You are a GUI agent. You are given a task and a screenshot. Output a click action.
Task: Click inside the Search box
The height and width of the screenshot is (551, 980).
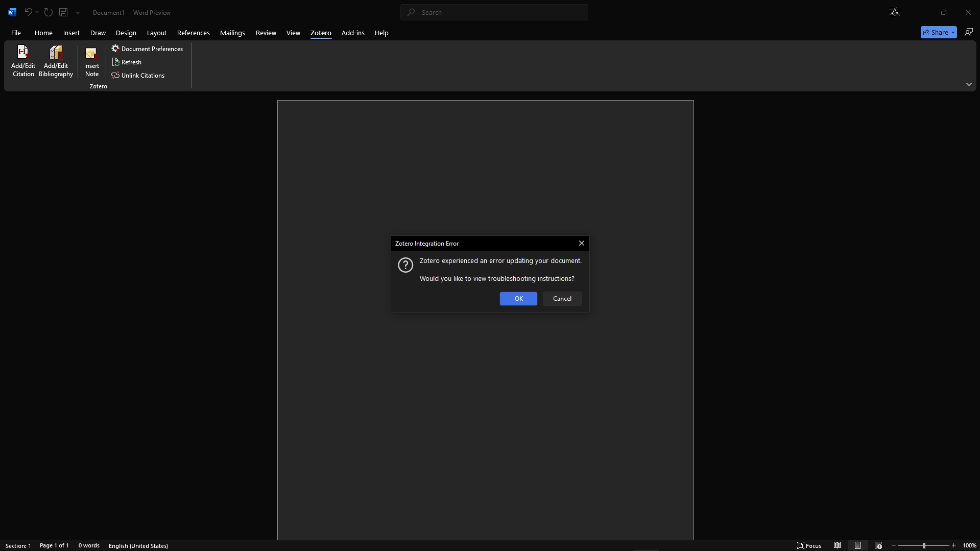click(494, 12)
